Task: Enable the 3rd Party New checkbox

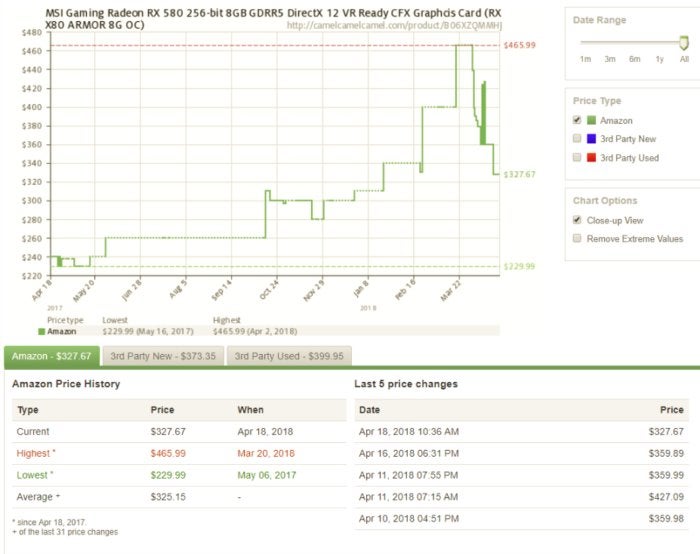Action: (577, 138)
